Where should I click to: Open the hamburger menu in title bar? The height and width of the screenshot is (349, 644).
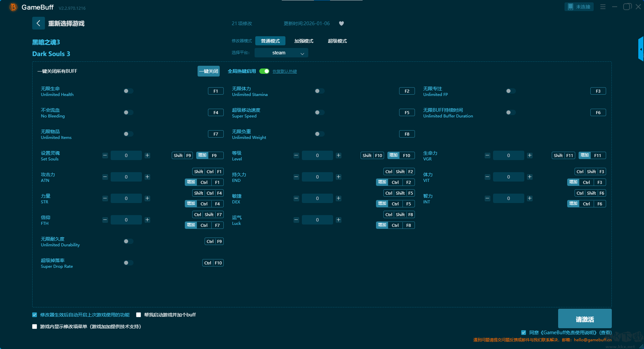click(603, 7)
